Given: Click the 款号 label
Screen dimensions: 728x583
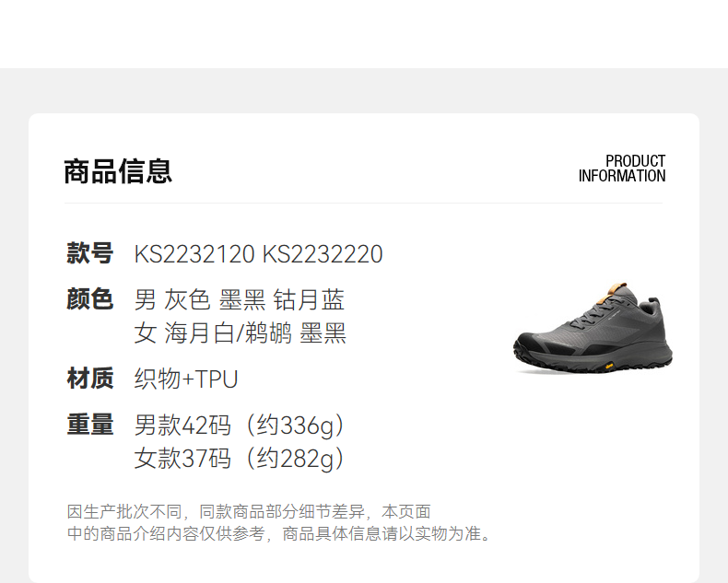Looking at the screenshot, I should tap(89, 253).
